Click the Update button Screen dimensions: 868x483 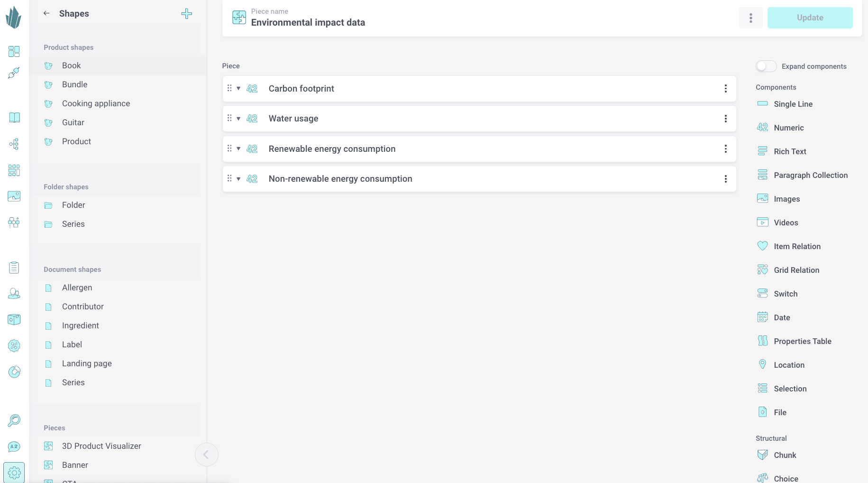[810, 18]
